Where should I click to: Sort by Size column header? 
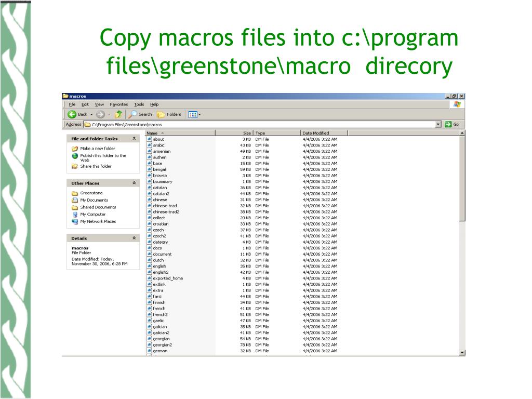[234, 133]
